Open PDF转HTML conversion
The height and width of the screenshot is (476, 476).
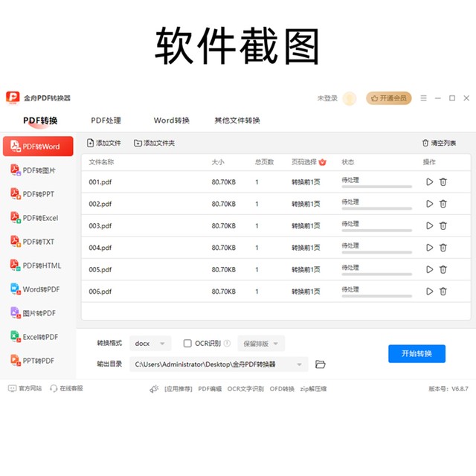36,266
